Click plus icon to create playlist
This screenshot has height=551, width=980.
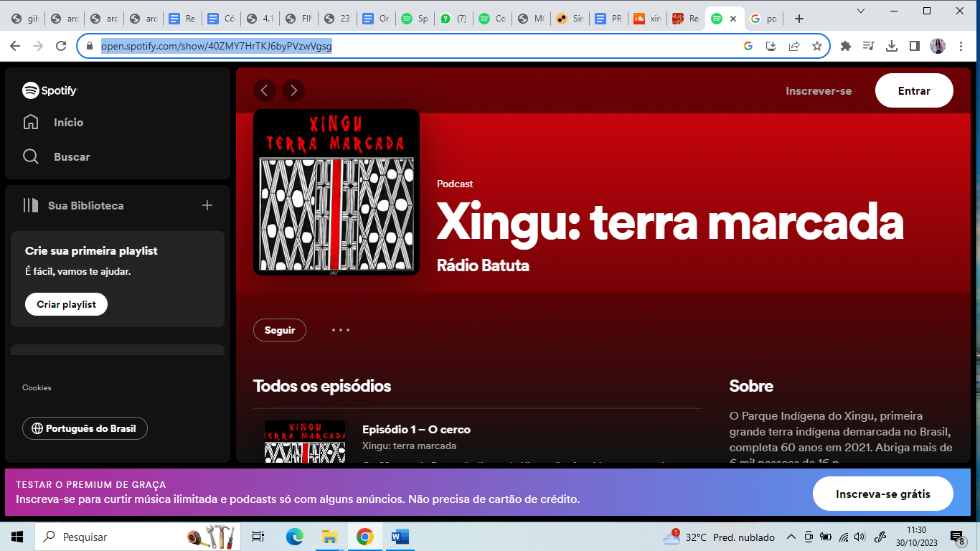tap(207, 206)
